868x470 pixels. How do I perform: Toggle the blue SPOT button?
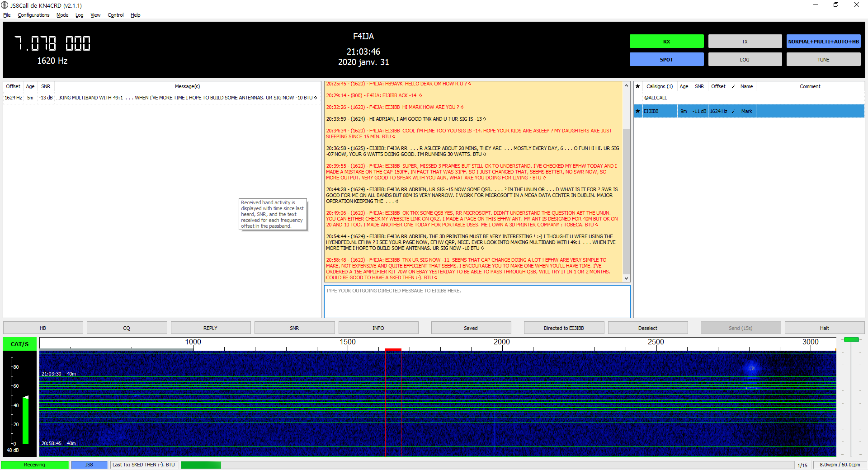[x=666, y=60]
